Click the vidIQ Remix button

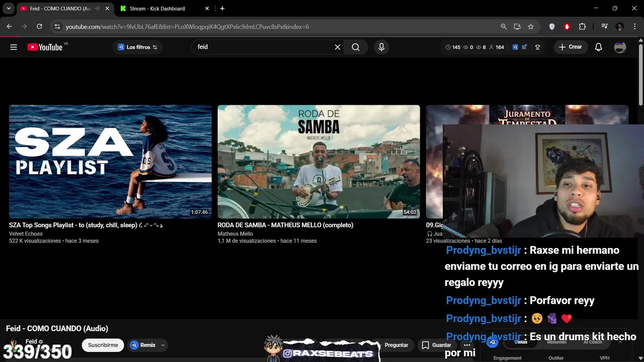143,345
